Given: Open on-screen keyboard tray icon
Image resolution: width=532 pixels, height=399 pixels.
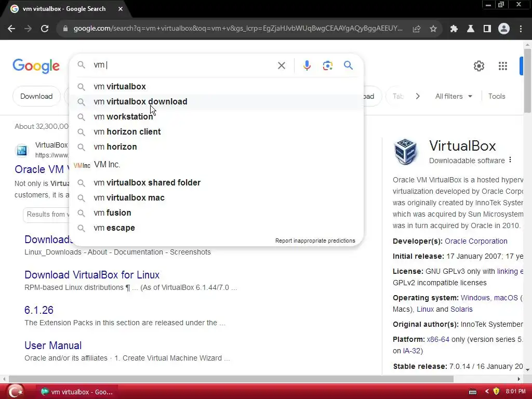Looking at the screenshot, I should pyautogui.click(x=473, y=392).
